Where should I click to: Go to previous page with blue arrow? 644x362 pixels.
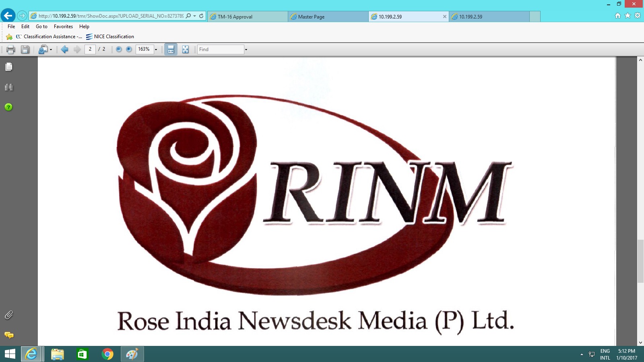64,49
